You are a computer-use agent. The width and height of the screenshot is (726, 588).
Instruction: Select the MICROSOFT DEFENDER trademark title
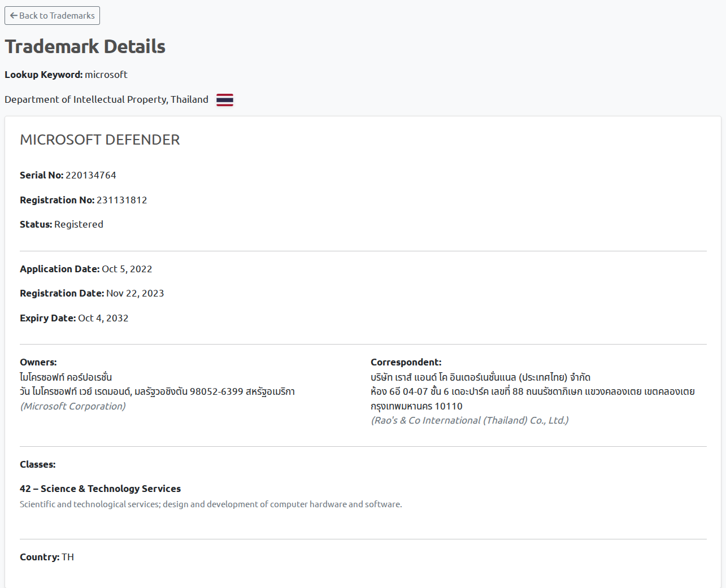tap(100, 140)
